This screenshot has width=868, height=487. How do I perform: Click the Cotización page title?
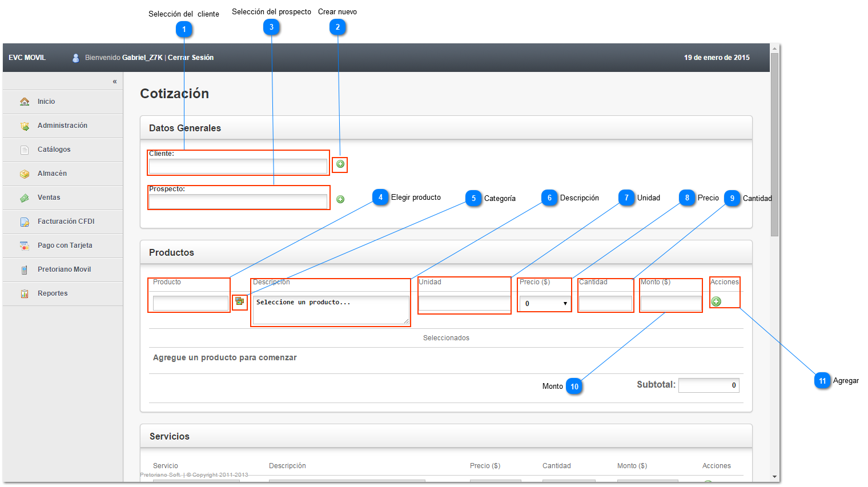175,94
